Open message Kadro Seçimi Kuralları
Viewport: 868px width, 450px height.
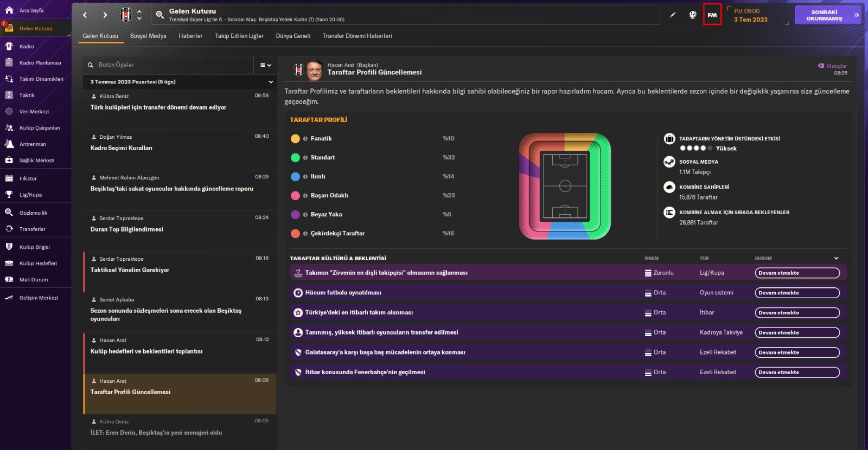(x=180, y=149)
